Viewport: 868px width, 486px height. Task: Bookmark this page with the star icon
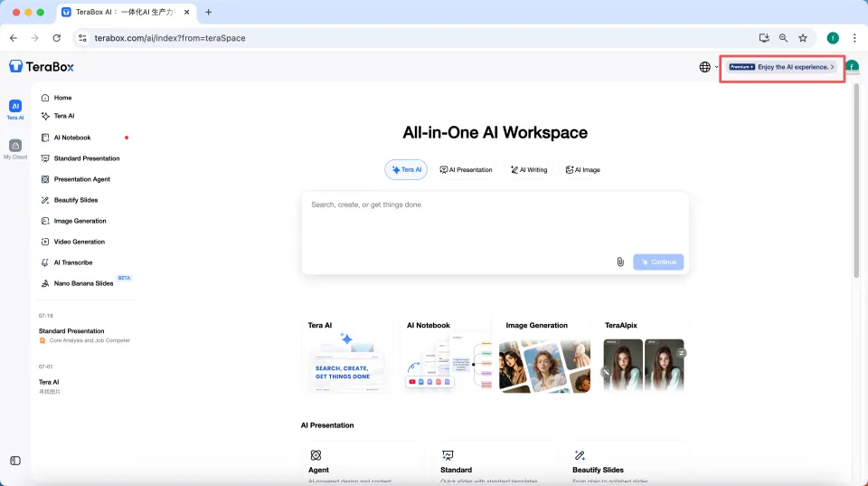(803, 38)
